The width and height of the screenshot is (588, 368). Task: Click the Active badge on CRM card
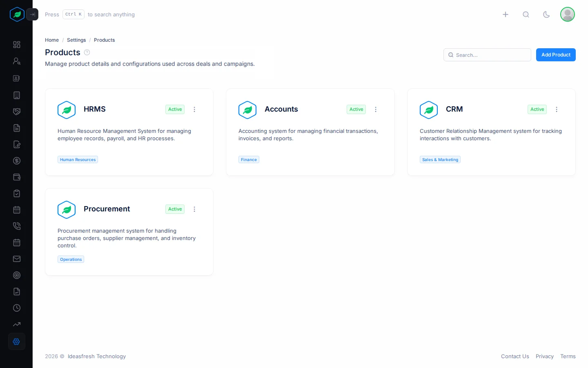click(x=537, y=109)
